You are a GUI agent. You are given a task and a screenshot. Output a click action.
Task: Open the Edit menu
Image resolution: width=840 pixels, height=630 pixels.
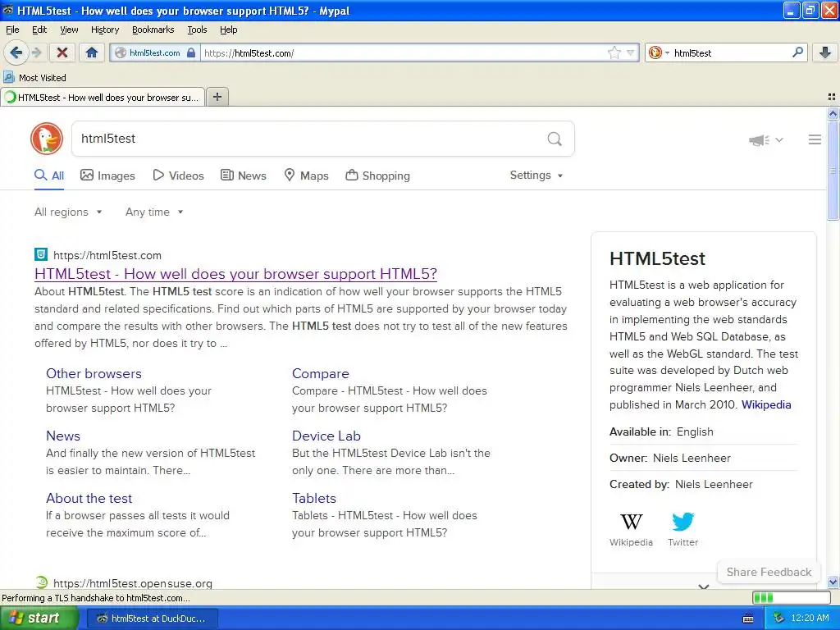(x=39, y=30)
